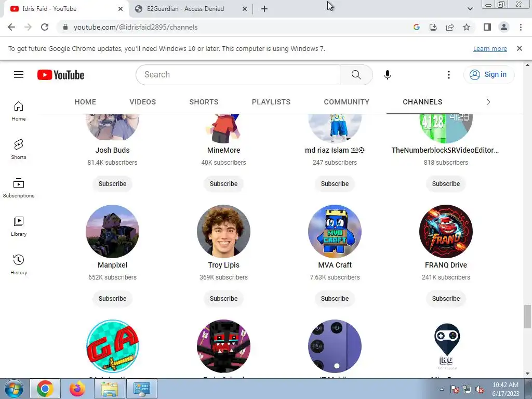Viewport: 532px width, 399px height.
Task: Open Library in the sidebar
Action: pyautogui.click(x=19, y=227)
